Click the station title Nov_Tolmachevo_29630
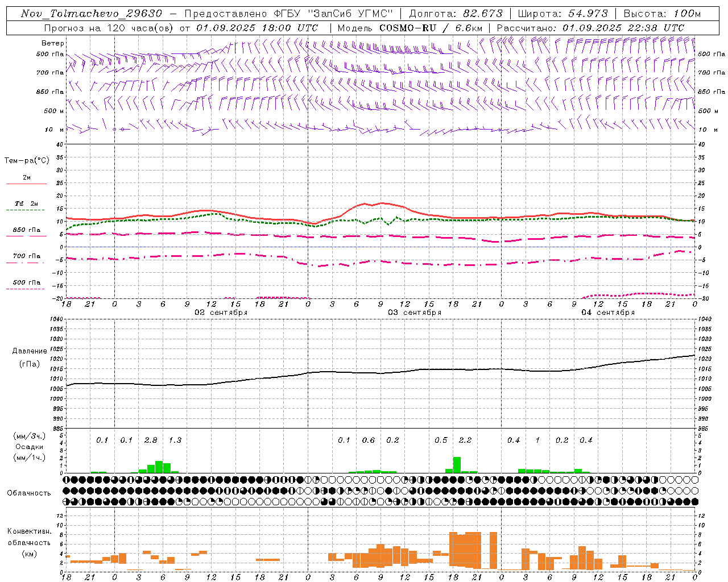 tap(92, 14)
